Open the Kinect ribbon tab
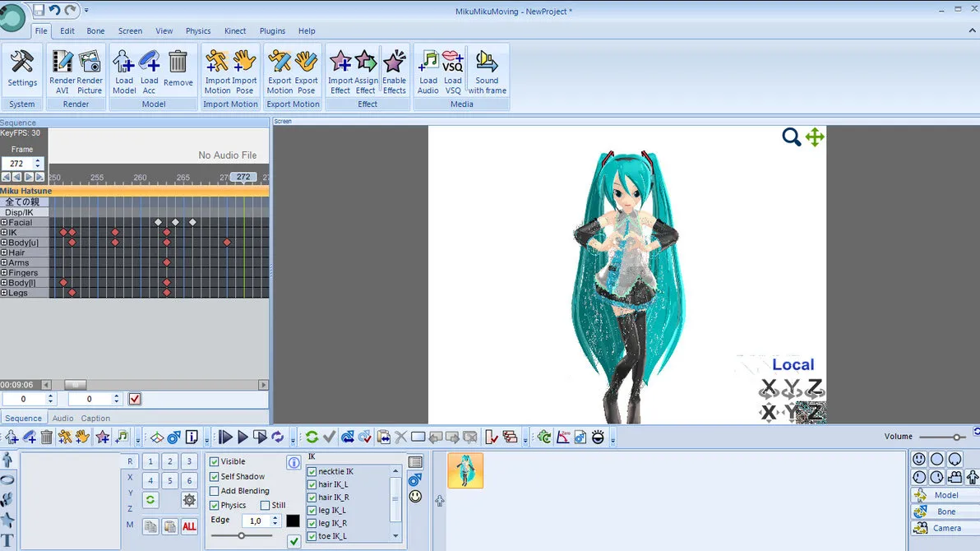The height and width of the screenshot is (551, 980). tap(235, 31)
